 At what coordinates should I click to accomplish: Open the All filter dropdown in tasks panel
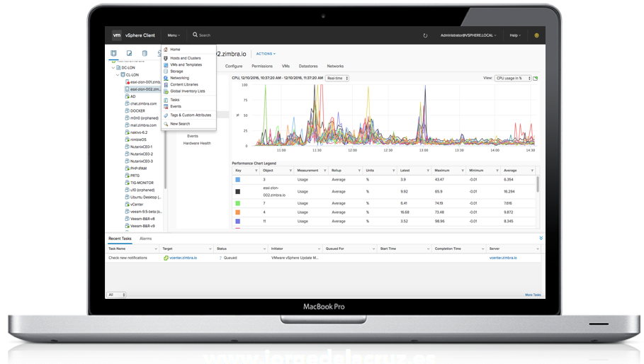[116, 295]
